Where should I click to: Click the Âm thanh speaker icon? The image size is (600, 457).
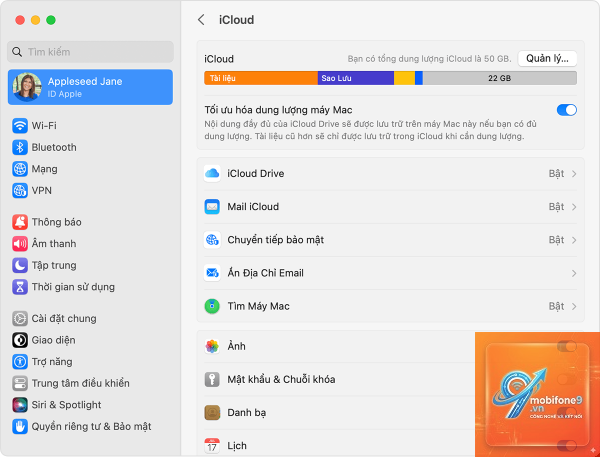20,243
